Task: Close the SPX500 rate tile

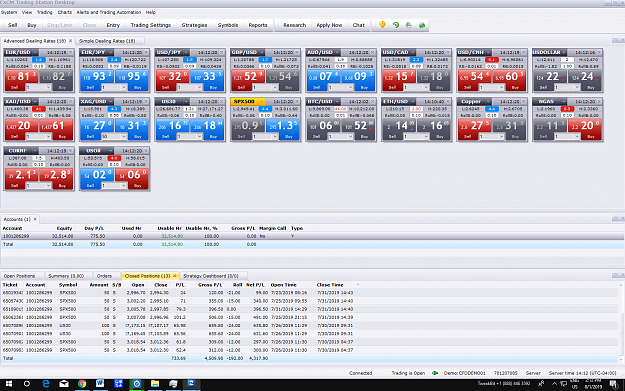Action: pos(297,102)
